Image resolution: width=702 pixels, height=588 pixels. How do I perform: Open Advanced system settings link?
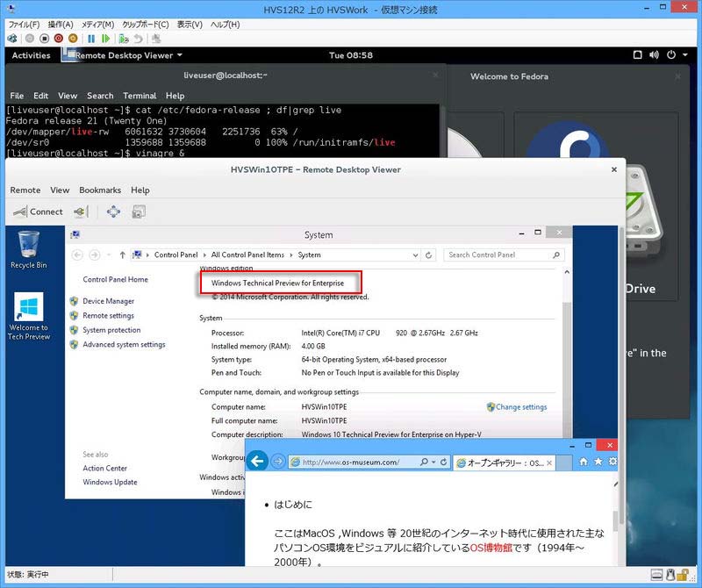tap(124, 344)
